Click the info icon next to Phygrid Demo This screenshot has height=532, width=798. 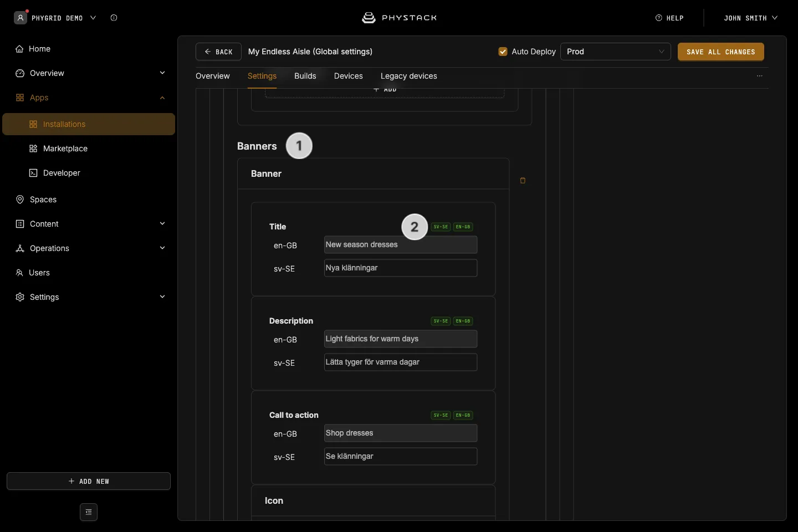114,18
